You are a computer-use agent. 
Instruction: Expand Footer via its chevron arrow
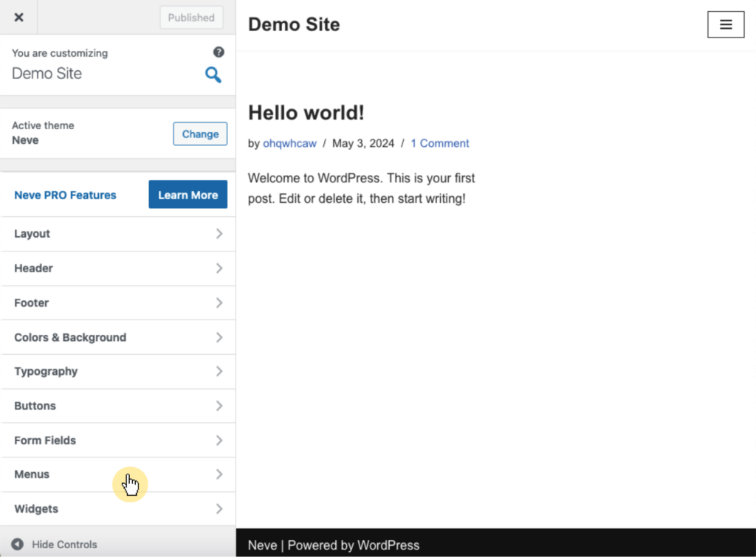point(219,303)
